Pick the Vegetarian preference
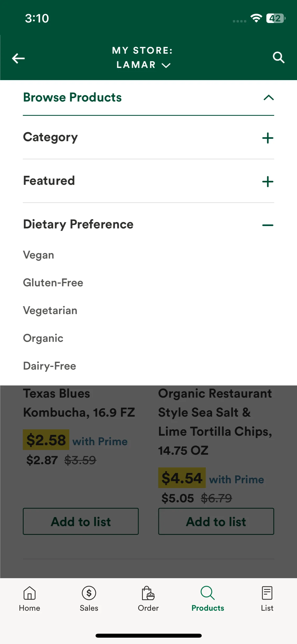 [50, 311]
